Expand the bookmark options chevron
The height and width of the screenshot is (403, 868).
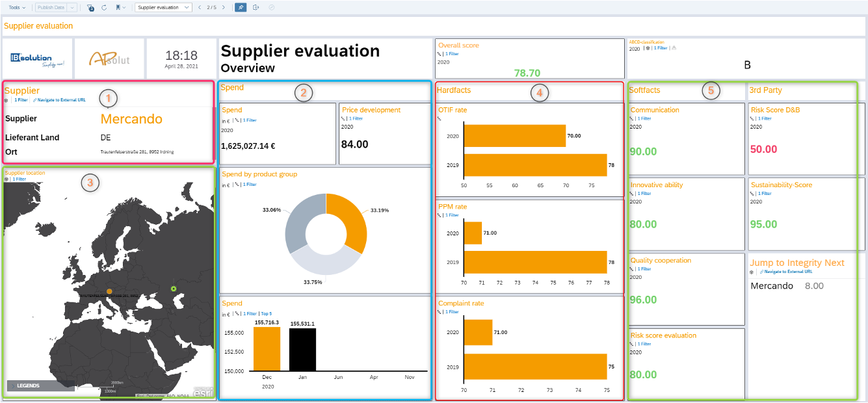click(124, 7)
